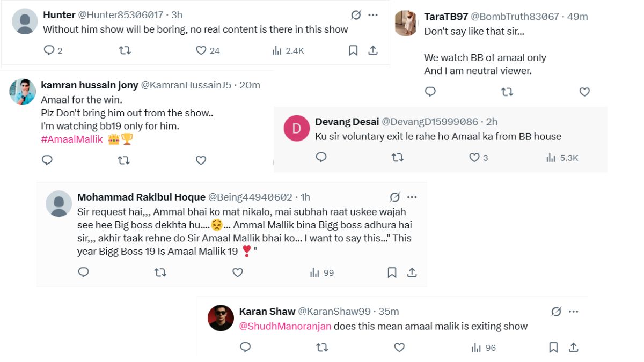644x362 pixels.
Task: Like TaraTB97's neutral viewer tweet
Action: click(584, 92)
